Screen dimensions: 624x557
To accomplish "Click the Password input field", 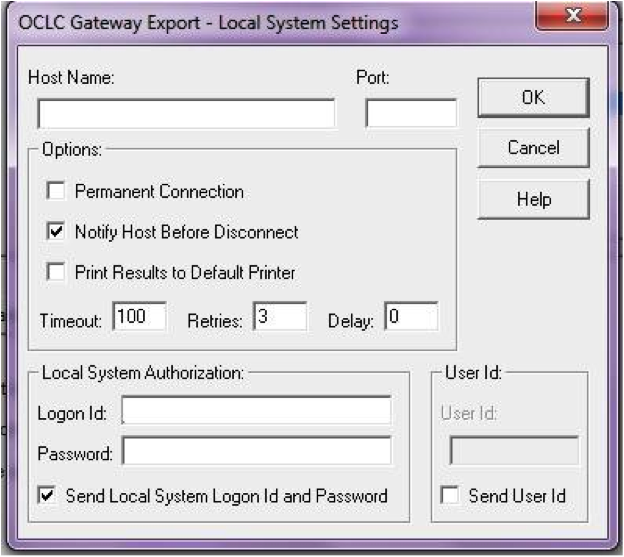I will [257, 451].
